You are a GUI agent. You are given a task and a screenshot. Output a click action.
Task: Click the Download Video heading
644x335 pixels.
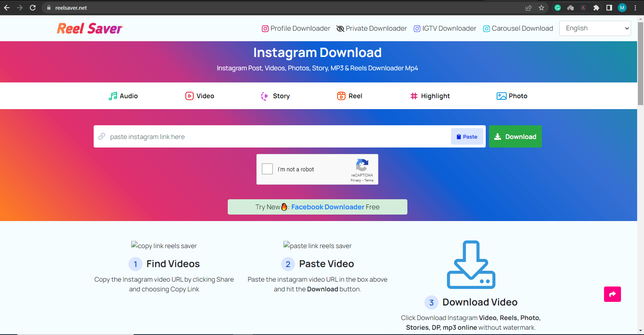coord(480,302)
